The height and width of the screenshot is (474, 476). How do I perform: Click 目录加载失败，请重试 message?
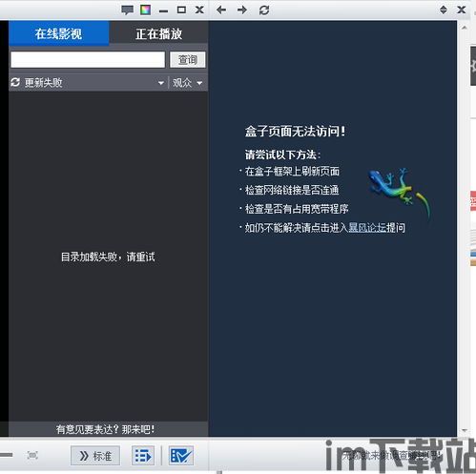[x=108, y=257]
